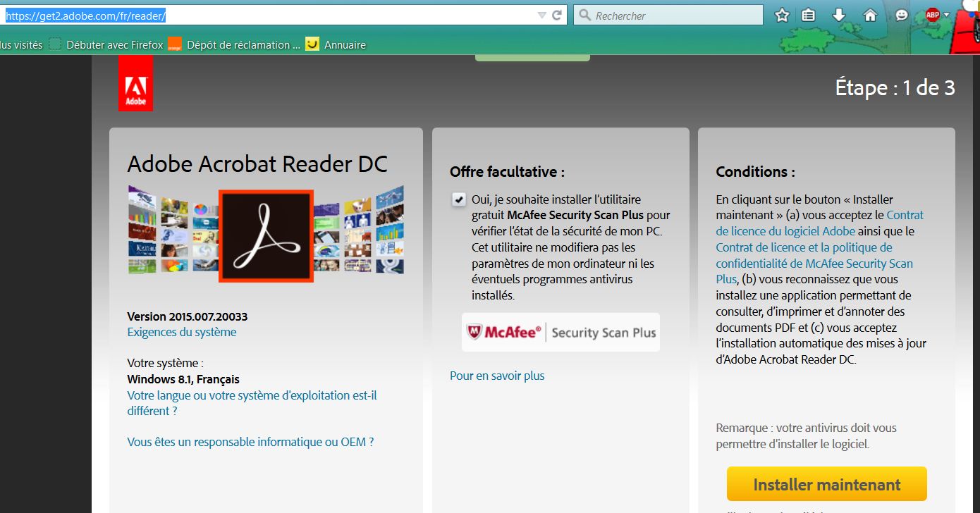The image size is (980, 513).
Task: Expand the Adblock Plus dropdown arrow
Action: click(x=946, y=15)
